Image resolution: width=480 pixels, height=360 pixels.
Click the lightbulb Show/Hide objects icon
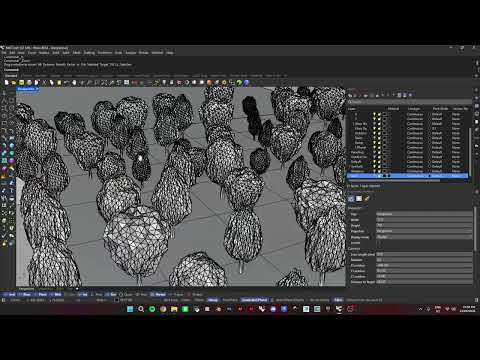pyautogui.click(x=164, y=82)
